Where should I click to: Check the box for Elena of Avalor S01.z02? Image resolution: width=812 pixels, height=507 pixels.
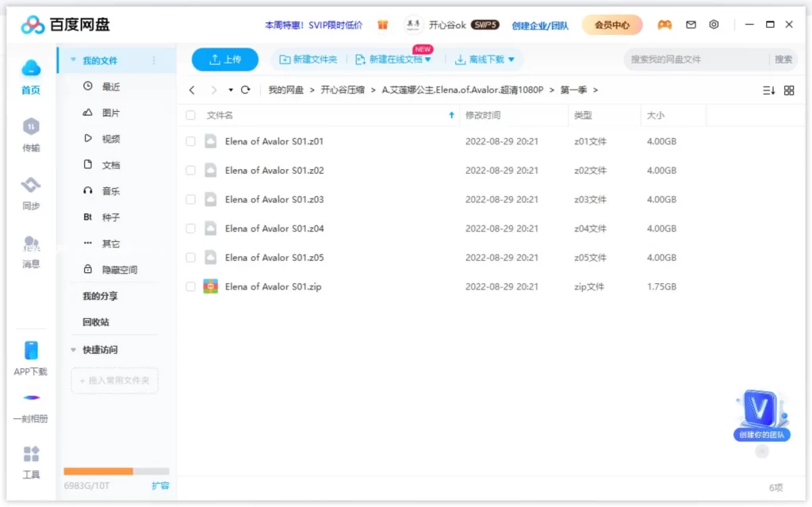pyautogui.click(x=190, y=170)
